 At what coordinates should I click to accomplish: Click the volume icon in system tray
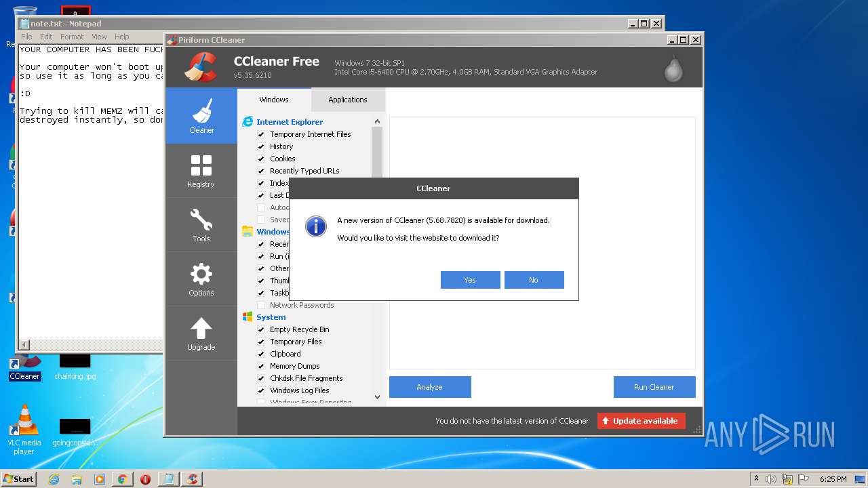click(771, 479)
